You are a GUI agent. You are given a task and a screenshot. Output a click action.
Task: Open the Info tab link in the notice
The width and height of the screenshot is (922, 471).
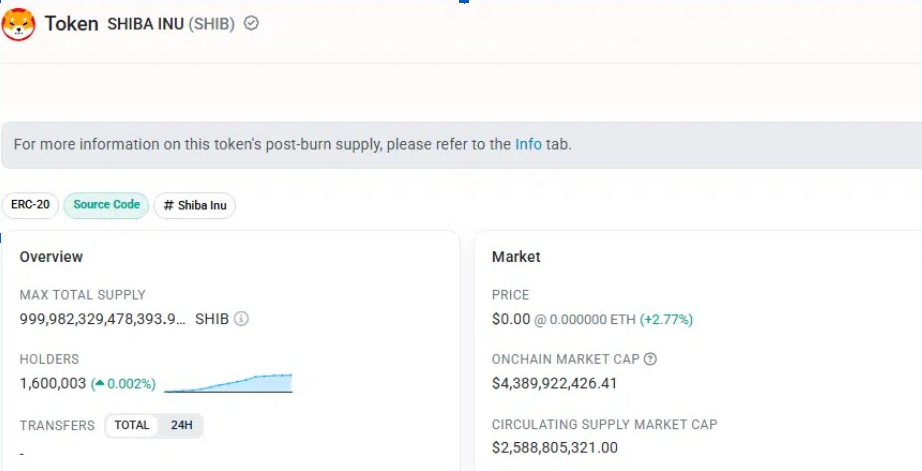pos(528,144)
